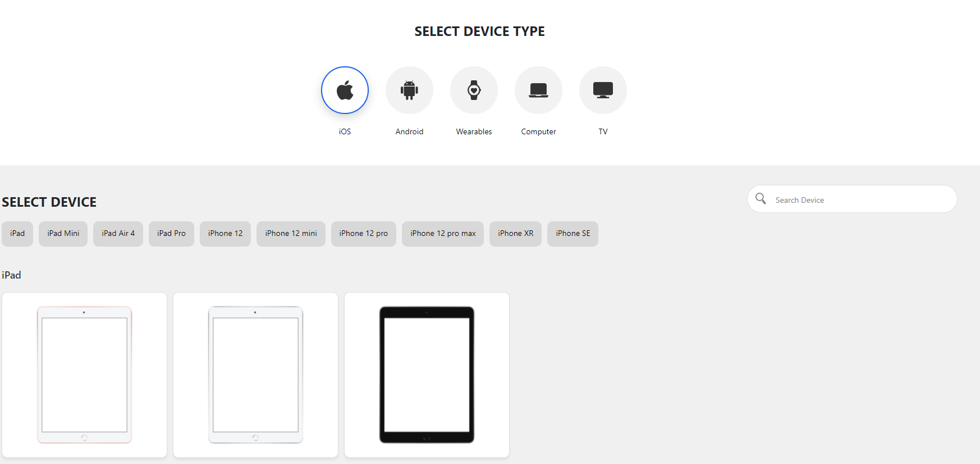Click the Wearables label text
The width and height of the screenshot is (980, 464).
(474, 131)
